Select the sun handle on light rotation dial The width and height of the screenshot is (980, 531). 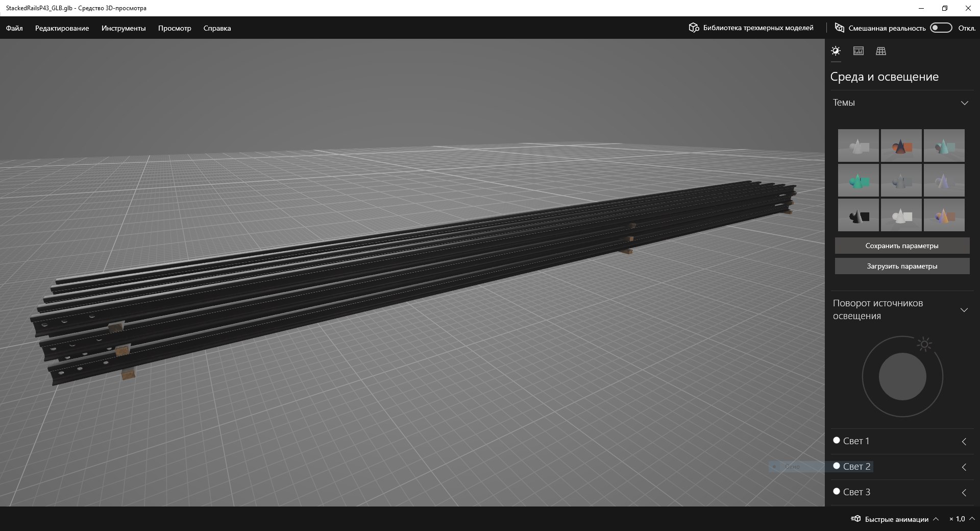pos(924,345)
